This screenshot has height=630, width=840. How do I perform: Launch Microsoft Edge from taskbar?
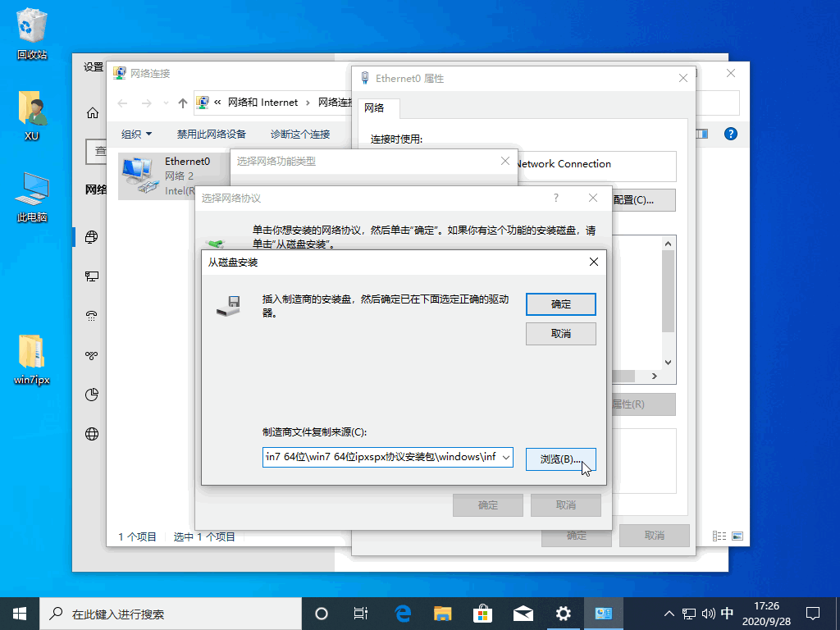point(402,614)
